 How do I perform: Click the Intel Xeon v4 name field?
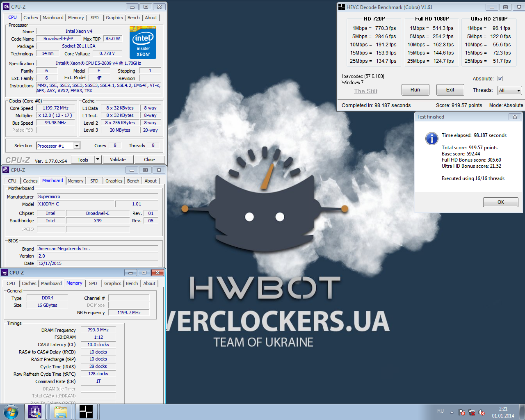click(x=79, y=31)
